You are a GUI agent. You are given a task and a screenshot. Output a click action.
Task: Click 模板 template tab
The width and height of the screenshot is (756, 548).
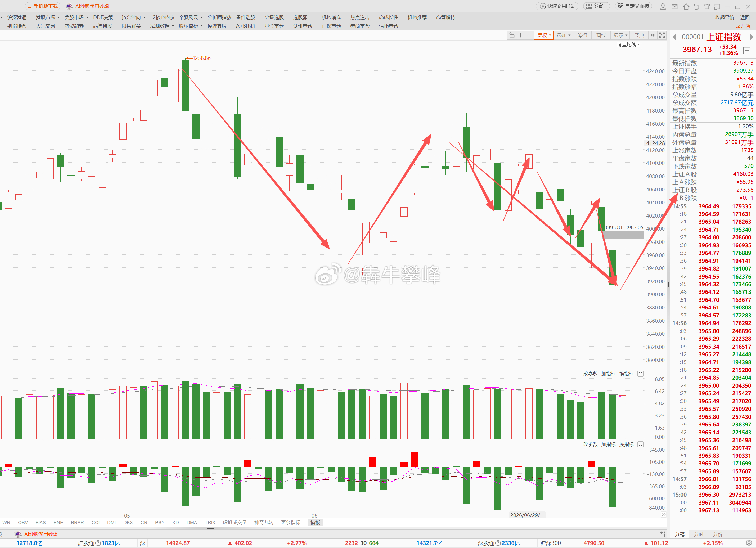(x=315, y=522)
